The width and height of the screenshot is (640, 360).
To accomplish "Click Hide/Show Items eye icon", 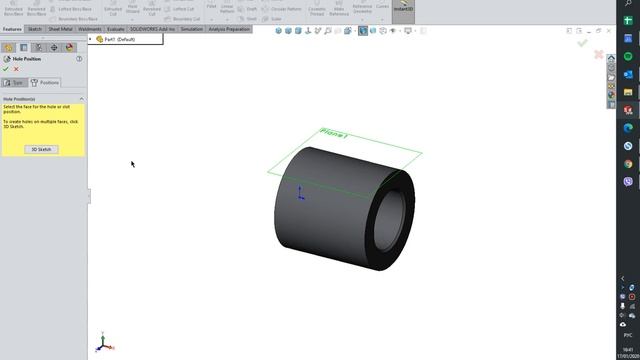I will 393,31.
